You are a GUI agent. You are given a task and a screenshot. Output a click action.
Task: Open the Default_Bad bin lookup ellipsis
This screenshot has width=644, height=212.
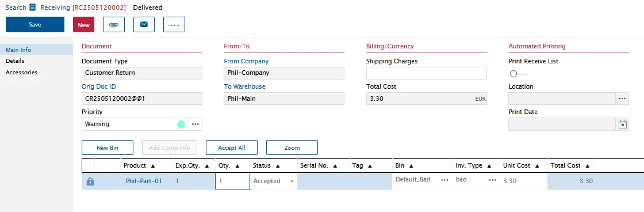pos(445,181)
